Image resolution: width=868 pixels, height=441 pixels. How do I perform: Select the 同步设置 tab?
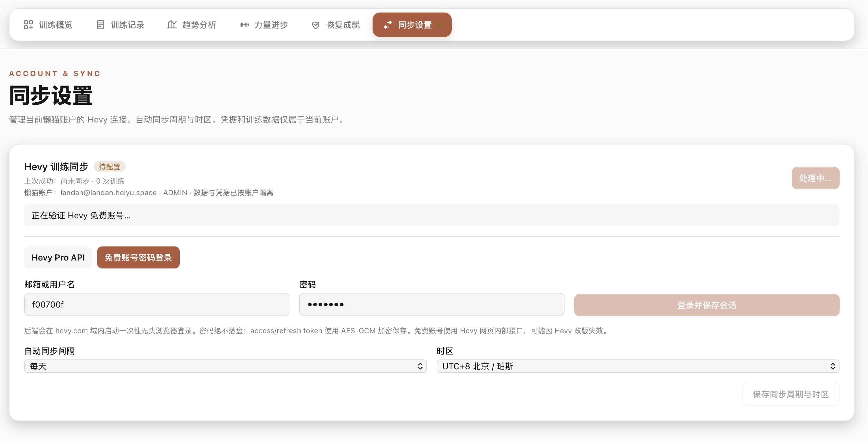412,24
